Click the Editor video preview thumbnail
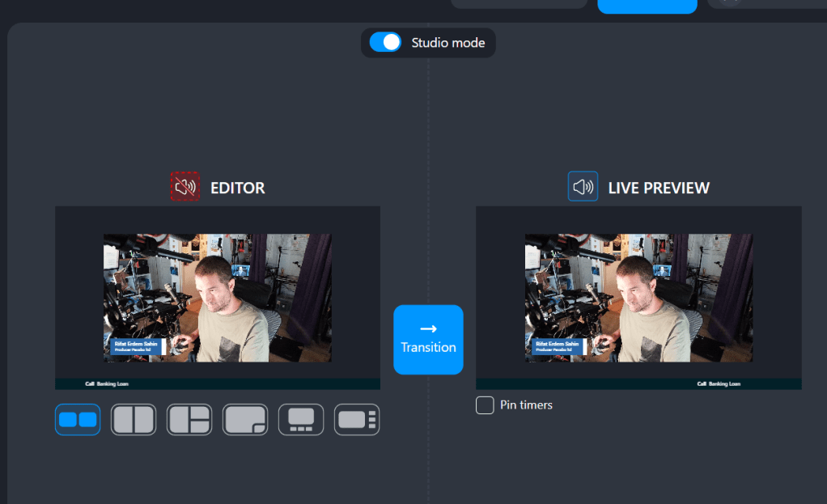Screen dimensions: 827x504 point(218,298)
